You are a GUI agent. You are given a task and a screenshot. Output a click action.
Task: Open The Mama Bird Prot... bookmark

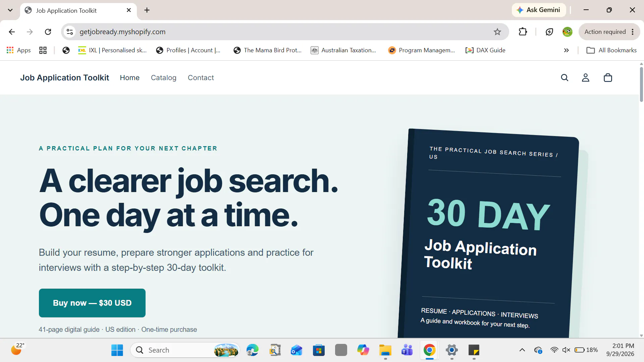pos(268,50)
